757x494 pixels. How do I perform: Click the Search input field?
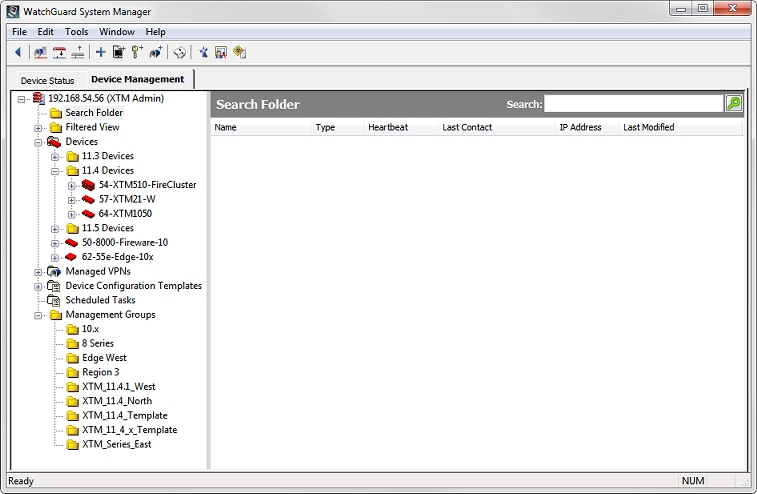click(632, 103)
